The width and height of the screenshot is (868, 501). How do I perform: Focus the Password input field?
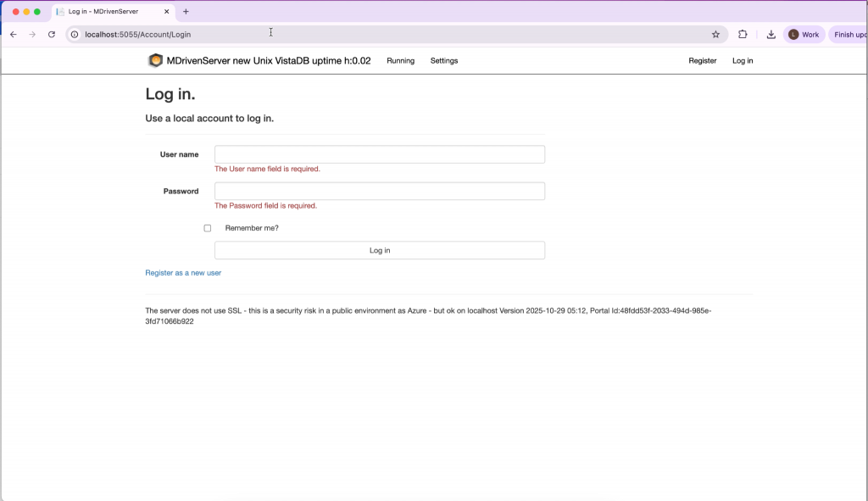(379, 192)
